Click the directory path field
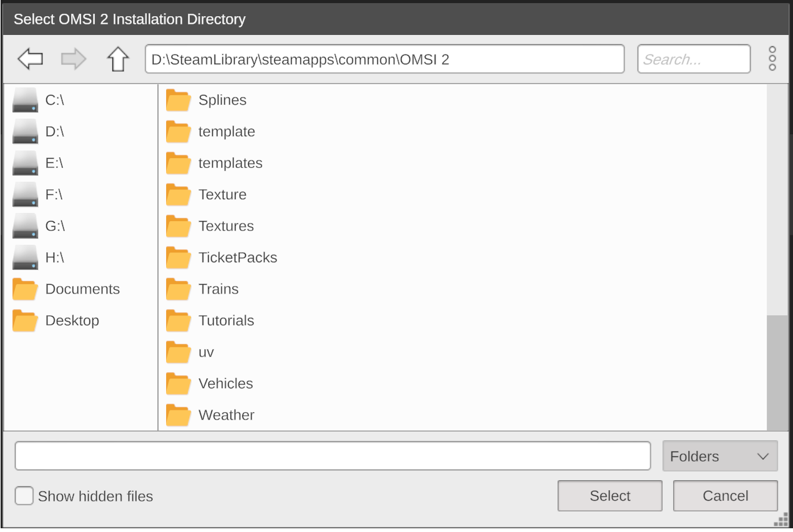Screen dimensions: 793x532 [x=385, y=59]
